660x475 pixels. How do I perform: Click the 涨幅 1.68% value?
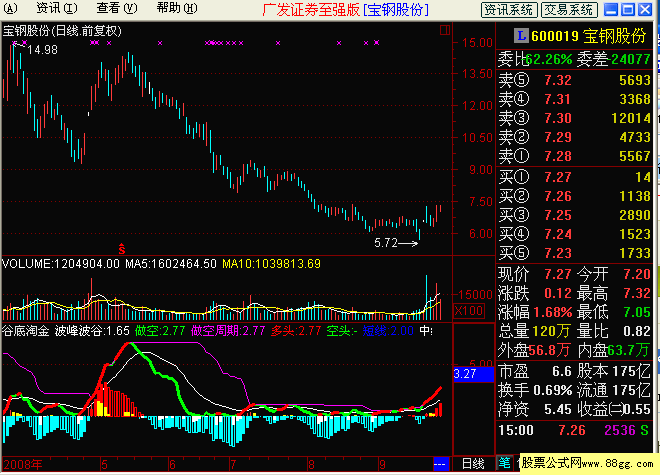coord(553,312)
